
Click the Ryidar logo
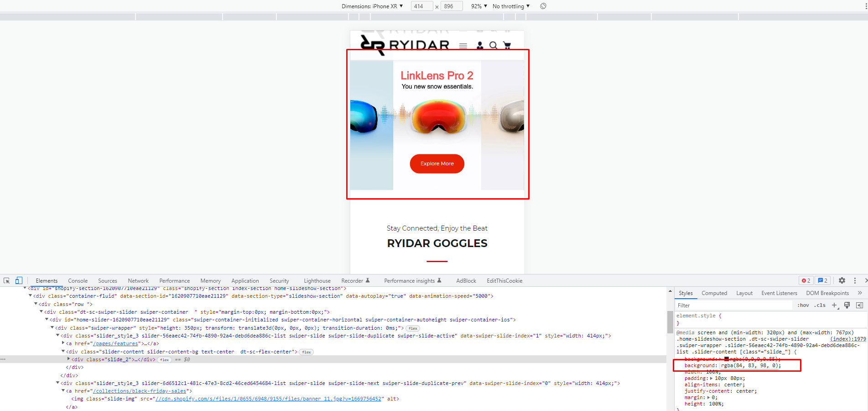(405, 45)
